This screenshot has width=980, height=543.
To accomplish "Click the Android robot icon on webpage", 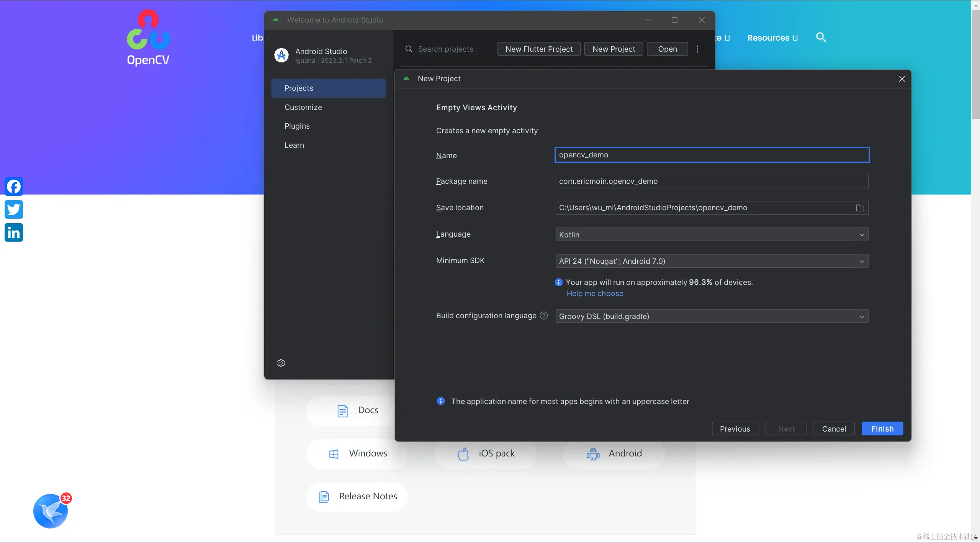I will click(x=593, y=454).
